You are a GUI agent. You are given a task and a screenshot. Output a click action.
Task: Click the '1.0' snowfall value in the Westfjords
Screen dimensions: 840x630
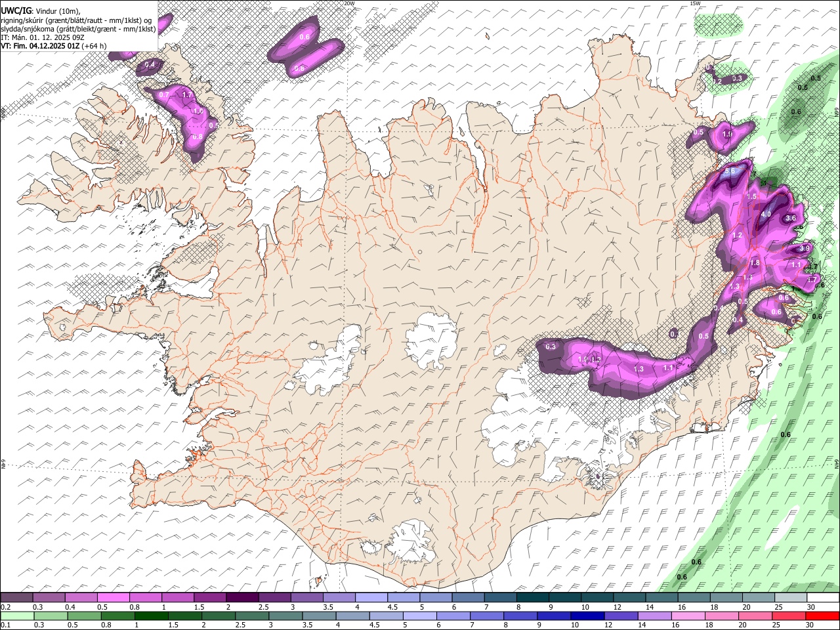[x=198, y=112]
